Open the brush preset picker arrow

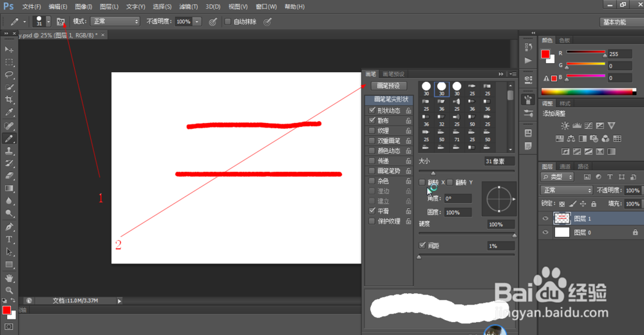point(48,21)
